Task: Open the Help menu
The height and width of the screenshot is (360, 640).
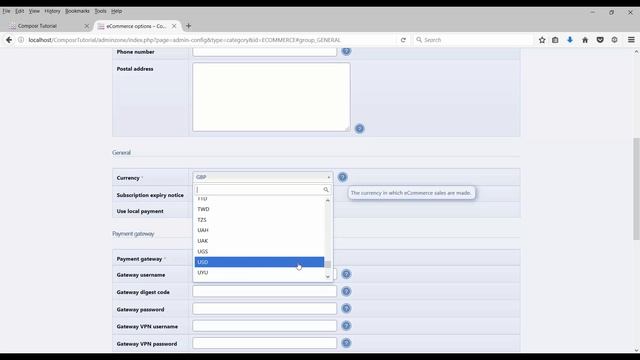Action: click(117, 11)
